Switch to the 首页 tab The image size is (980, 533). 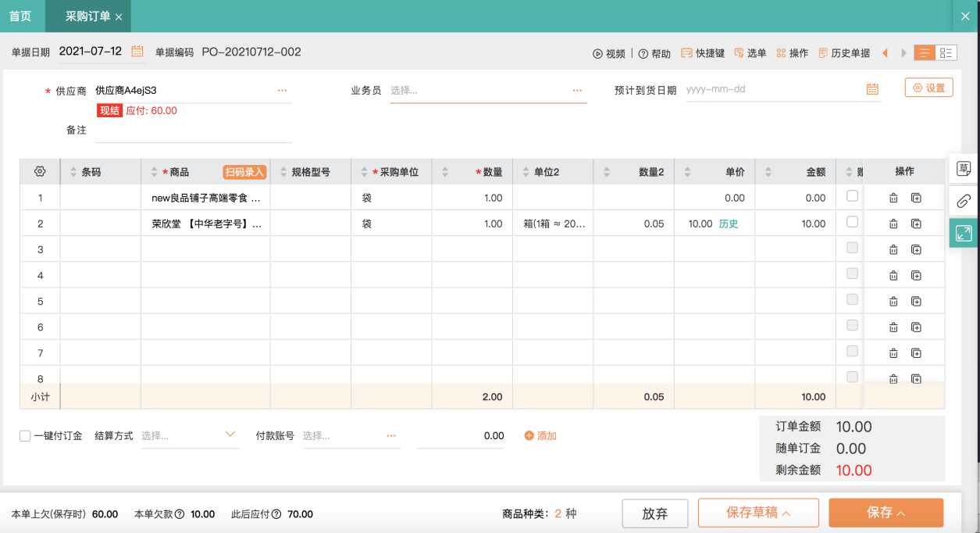pos(20,16)
